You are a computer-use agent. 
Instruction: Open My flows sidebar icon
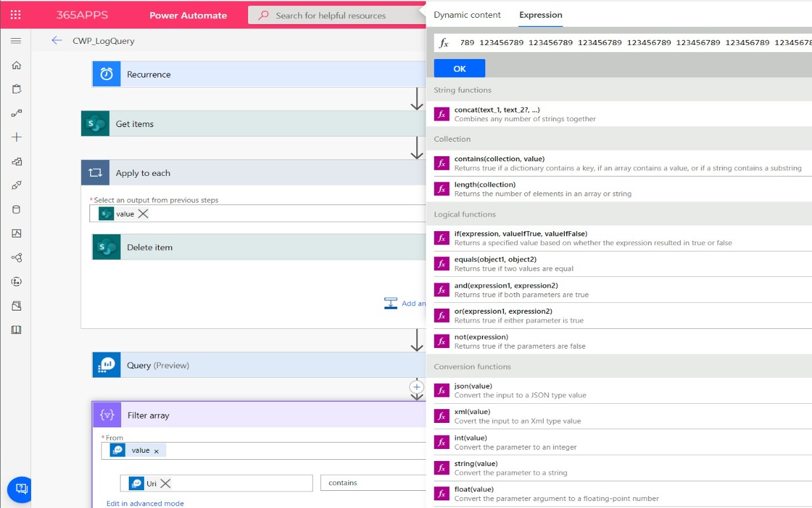[x=16, y=113]
